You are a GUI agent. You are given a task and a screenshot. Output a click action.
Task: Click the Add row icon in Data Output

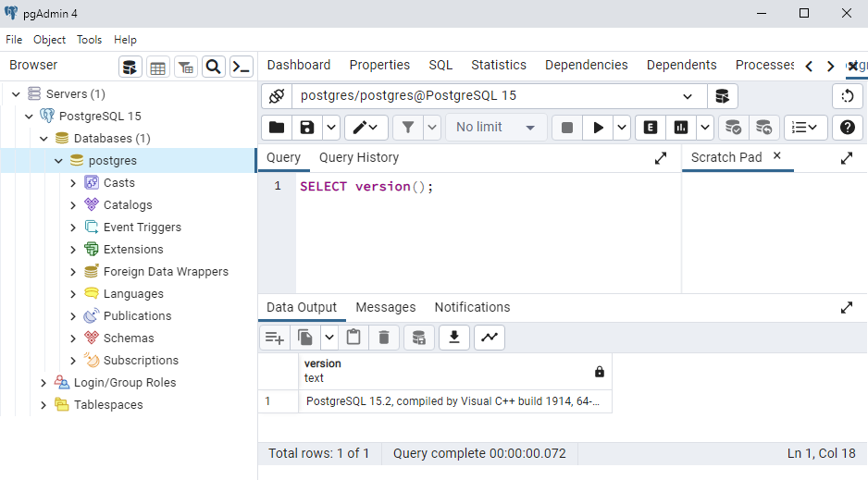tap(274, 338)
